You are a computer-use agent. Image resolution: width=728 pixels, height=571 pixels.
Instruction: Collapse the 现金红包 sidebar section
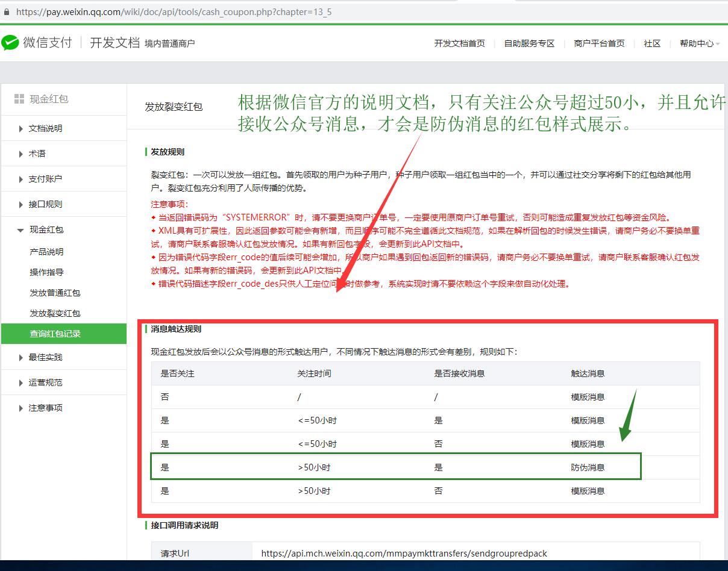pyautogui.click(x=45, y=229)
